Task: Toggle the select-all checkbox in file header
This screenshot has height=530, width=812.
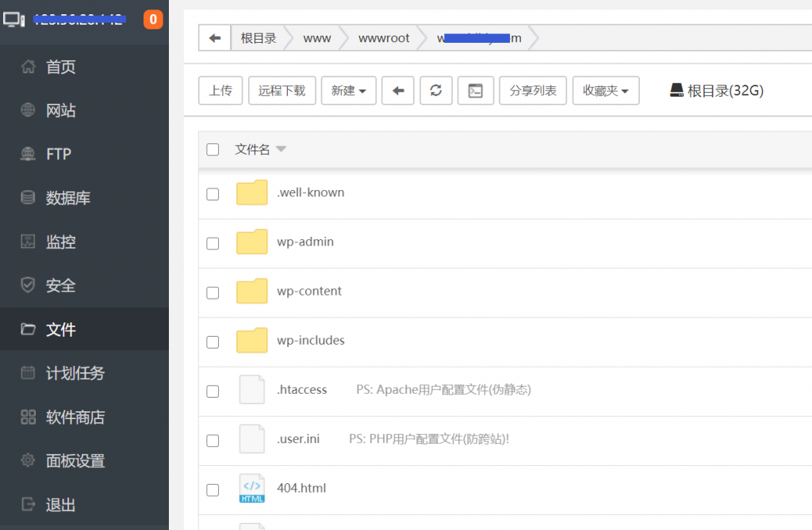Action: [x=213, y=150]
